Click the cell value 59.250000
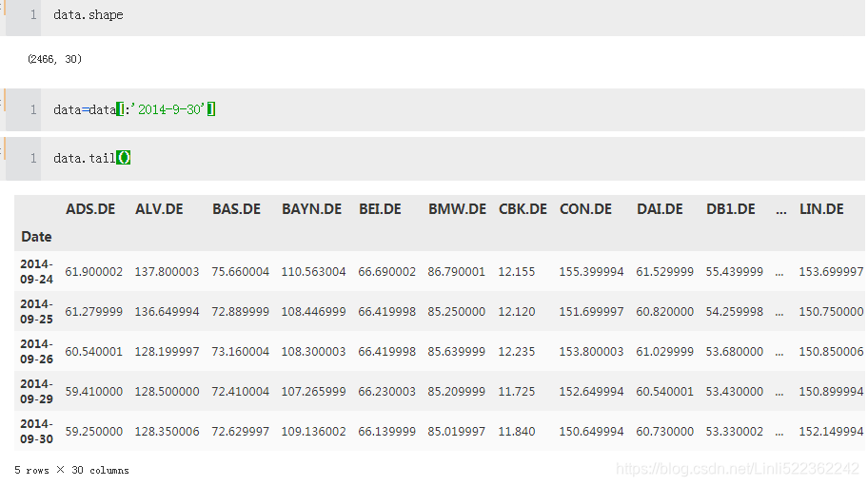 93,431
